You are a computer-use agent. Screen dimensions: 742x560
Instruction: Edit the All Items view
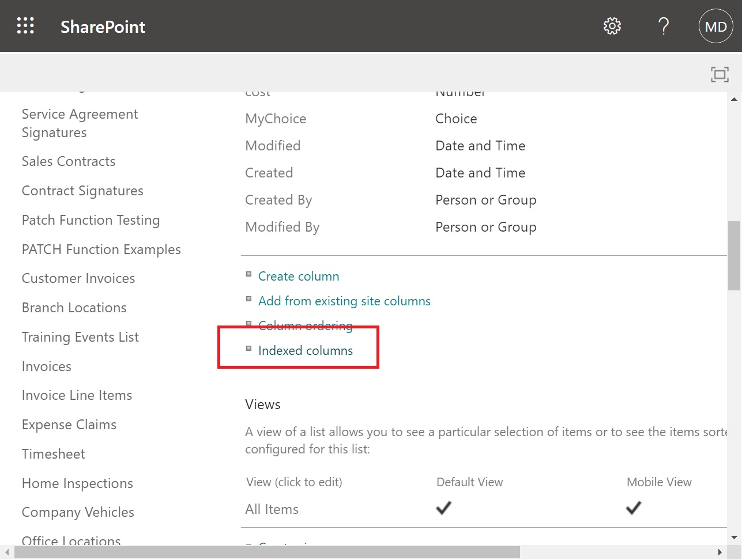[272, 509]
